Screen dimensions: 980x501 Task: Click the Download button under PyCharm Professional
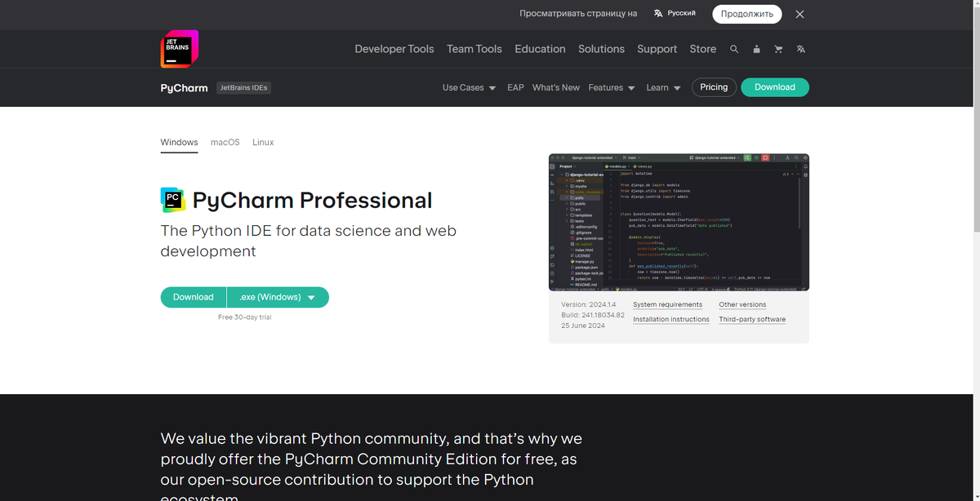point(194,297)
